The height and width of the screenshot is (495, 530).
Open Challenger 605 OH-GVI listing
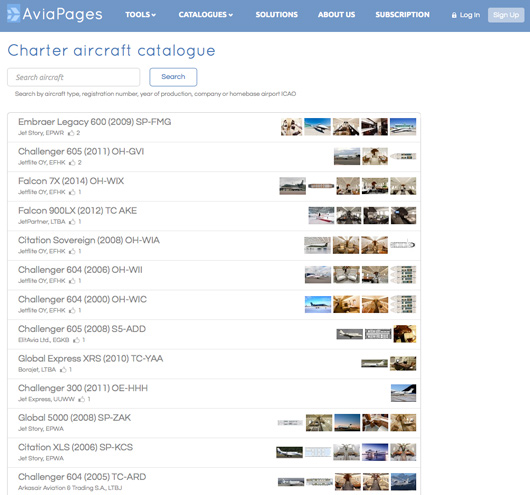pyautogui.click(x=81, y=151)
